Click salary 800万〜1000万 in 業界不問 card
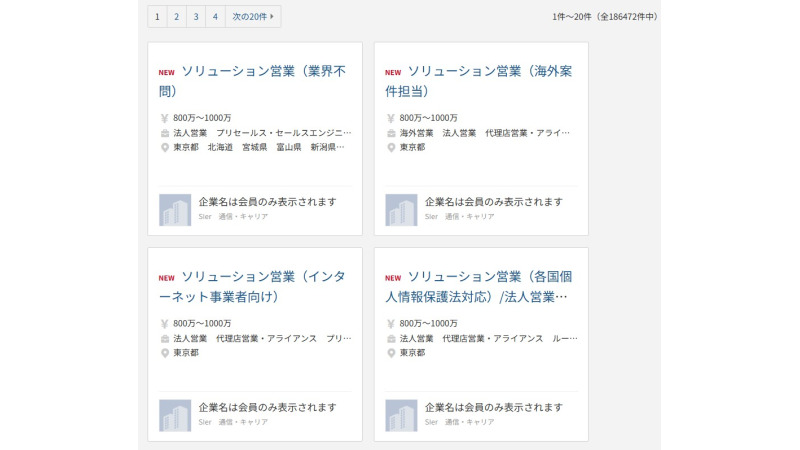 click(202, 118)
